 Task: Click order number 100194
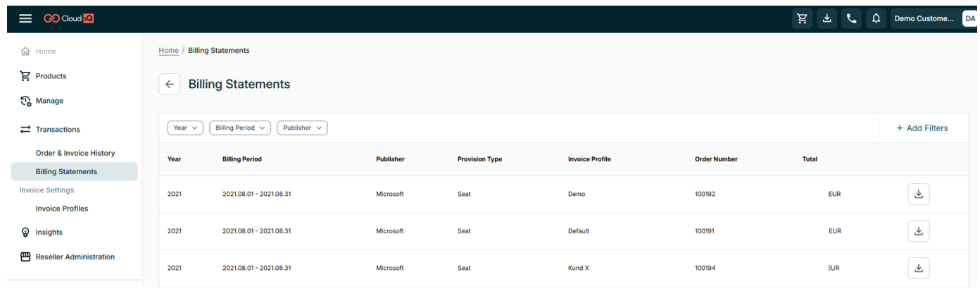coord(705,268)
